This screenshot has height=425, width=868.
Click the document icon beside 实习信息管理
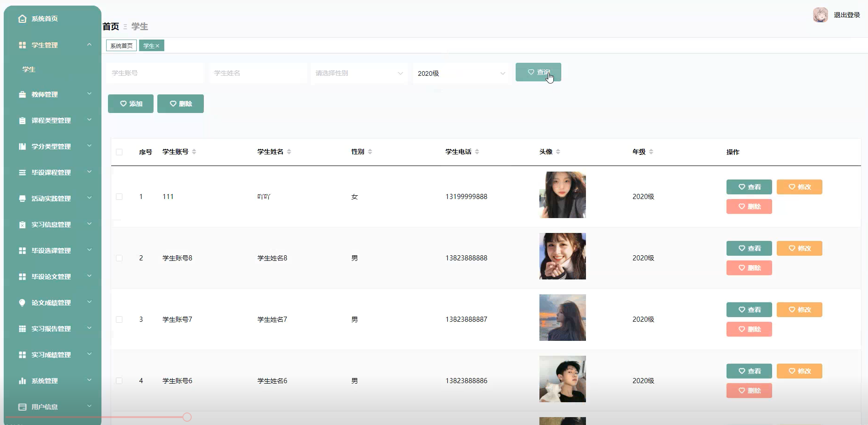[x=22, y=225]
